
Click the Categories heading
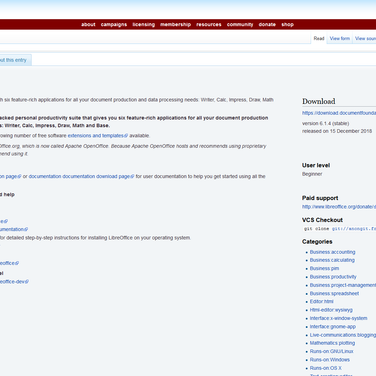click(x=317, y=241)
